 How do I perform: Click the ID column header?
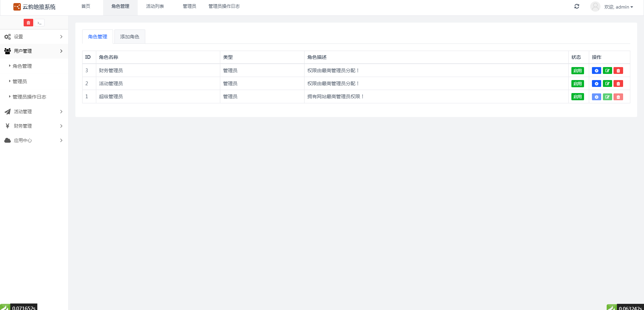click(88, 57)
